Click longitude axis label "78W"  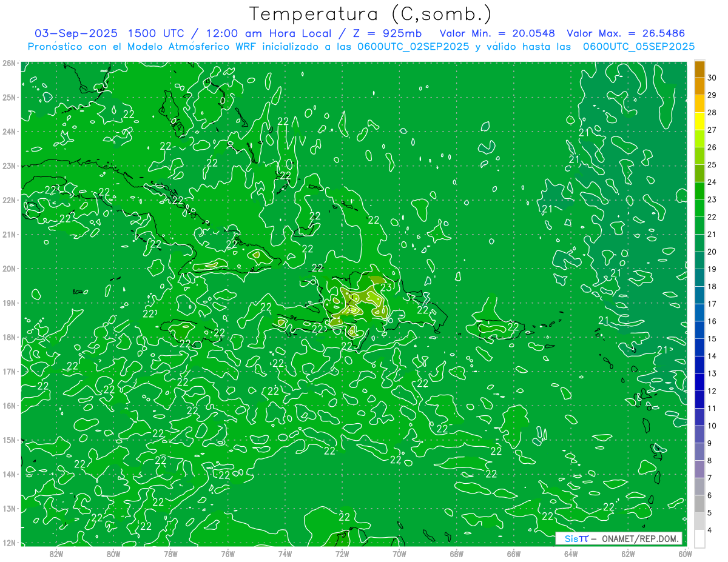(170, 554)
